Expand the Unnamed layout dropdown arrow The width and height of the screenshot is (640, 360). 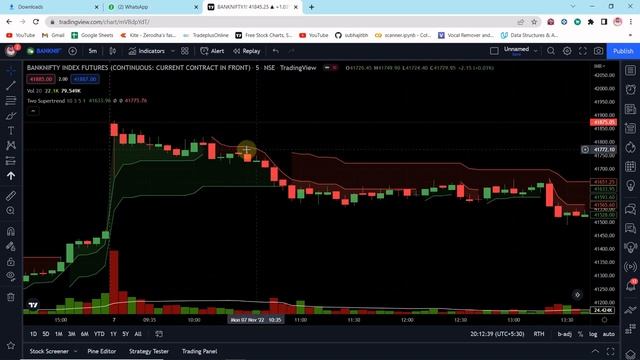tap(536, 51)
